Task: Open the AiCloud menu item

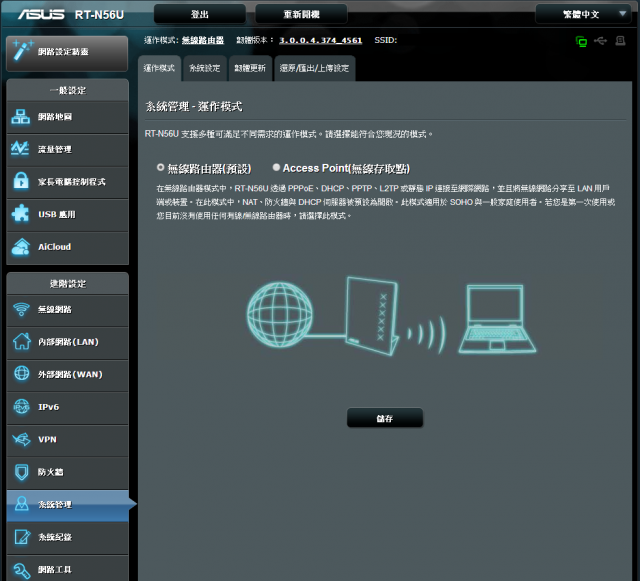Action: [67, 248]
